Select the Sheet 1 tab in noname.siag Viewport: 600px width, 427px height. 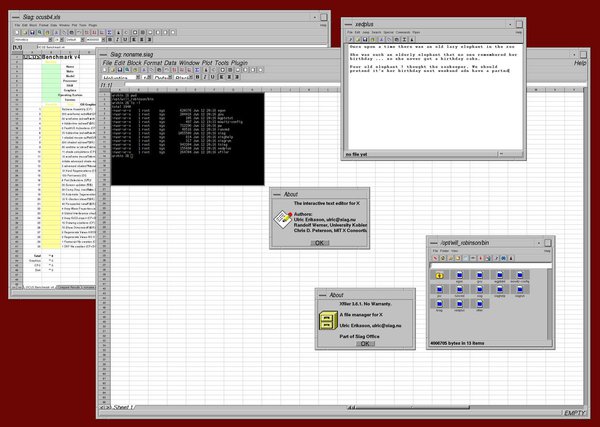122,407
